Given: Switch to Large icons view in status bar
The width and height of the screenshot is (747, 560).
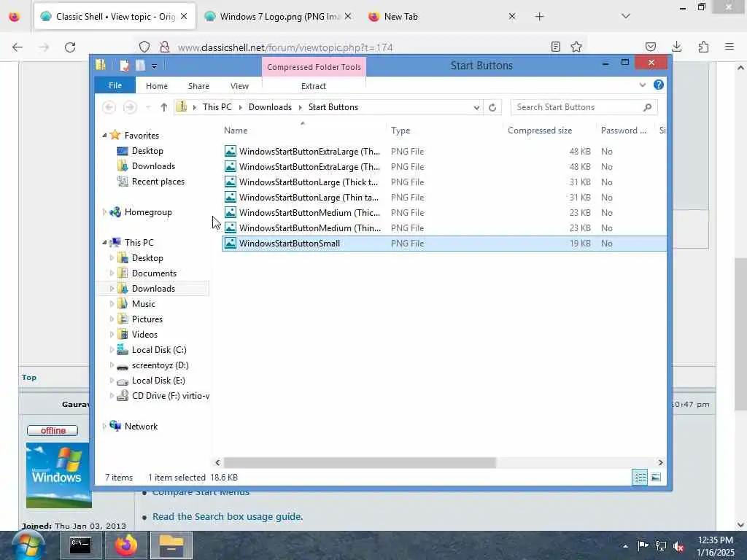Looking at the screenshot, I should click(656, 477).
